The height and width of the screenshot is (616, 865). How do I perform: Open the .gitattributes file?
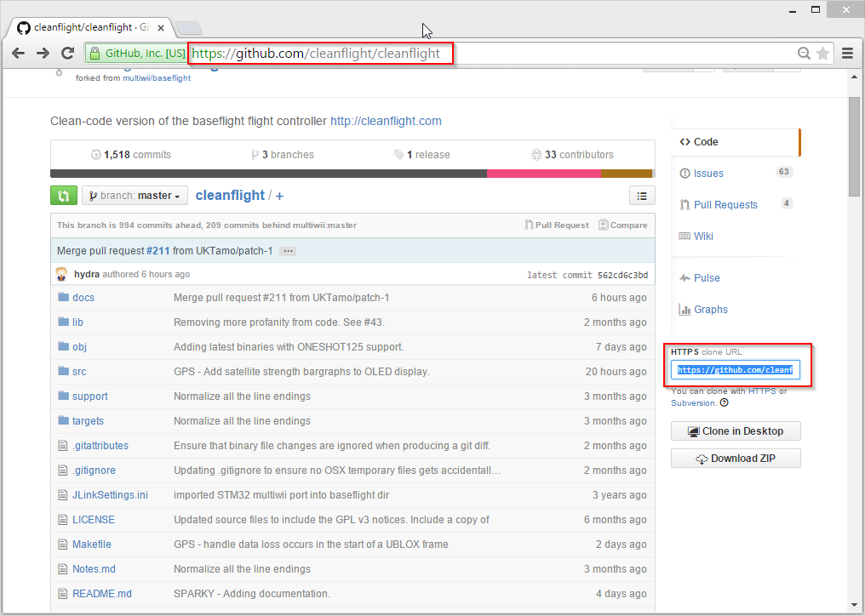point(100,446)
